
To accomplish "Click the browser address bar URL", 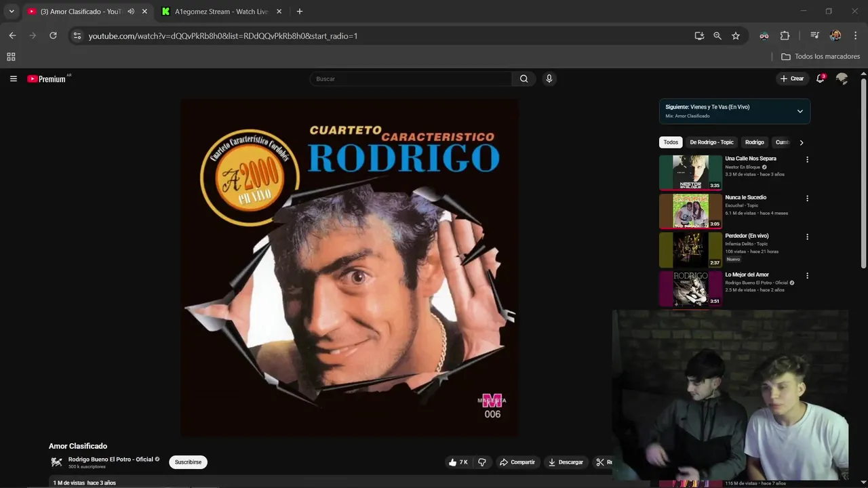I will [222, 36].
